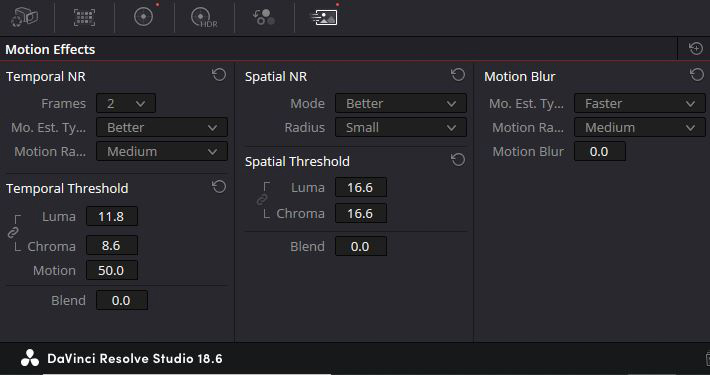Image resolution: width=710 pixels, height=375 pixels.
Task: Open the Camera Raw palette icon
Action: [24, 18]
